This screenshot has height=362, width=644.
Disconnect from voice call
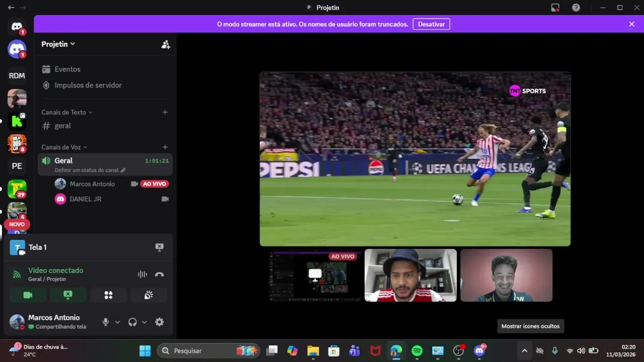(x=159, y=275)
